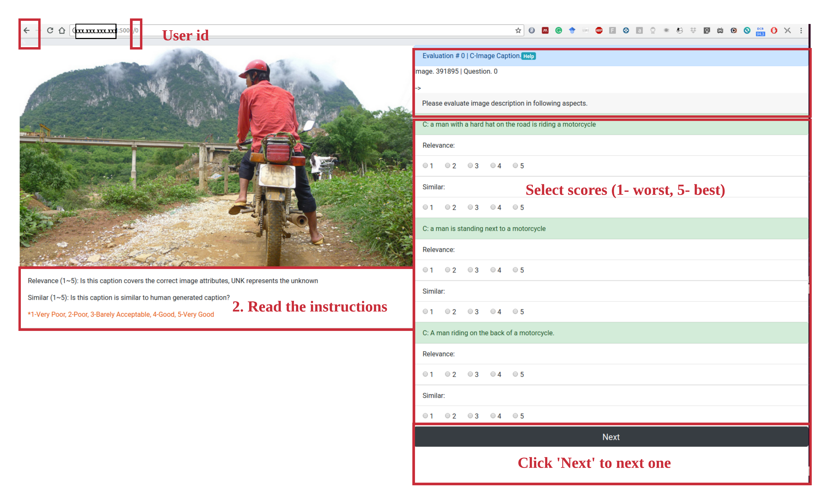Open the Adblock Plus ABP extension
This screenshot has width=831, height=504.
pos(599,31)
